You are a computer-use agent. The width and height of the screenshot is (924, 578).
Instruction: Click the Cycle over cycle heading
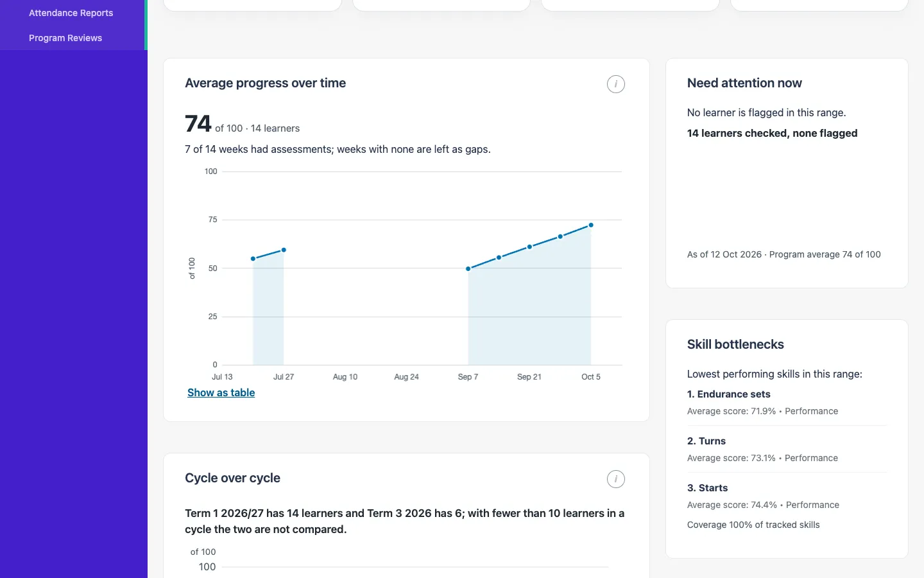[232, 478]
